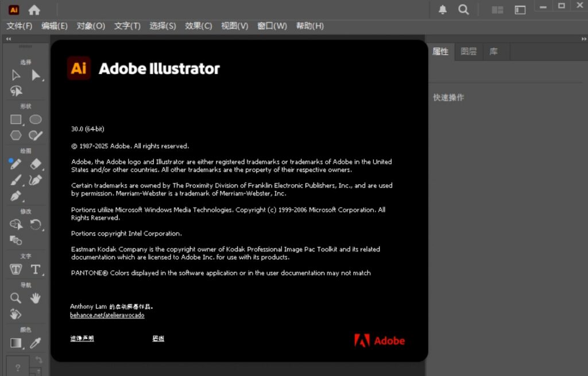Select the Type tool

pos(35,269)
